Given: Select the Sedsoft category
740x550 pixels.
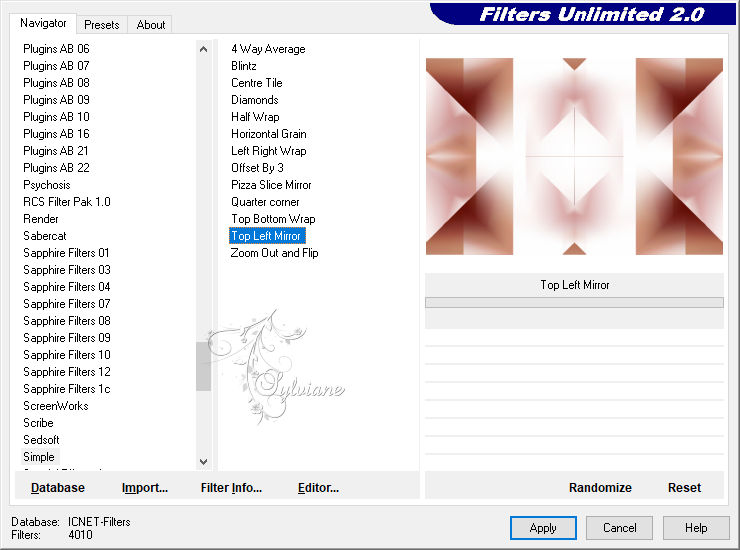Looking at the screenshot, I should 41,440.
